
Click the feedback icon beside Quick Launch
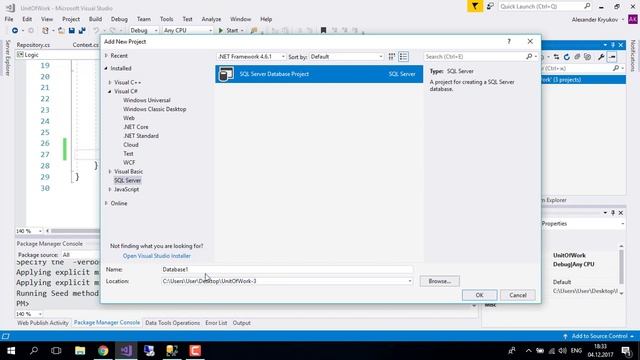tap(490, 6)
